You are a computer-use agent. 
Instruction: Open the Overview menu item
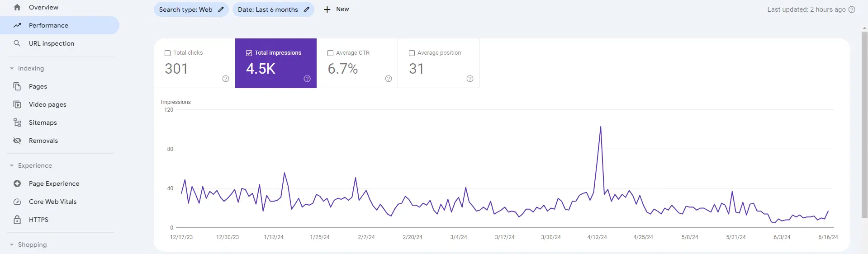pyautogui.click(x=60, y=7)
